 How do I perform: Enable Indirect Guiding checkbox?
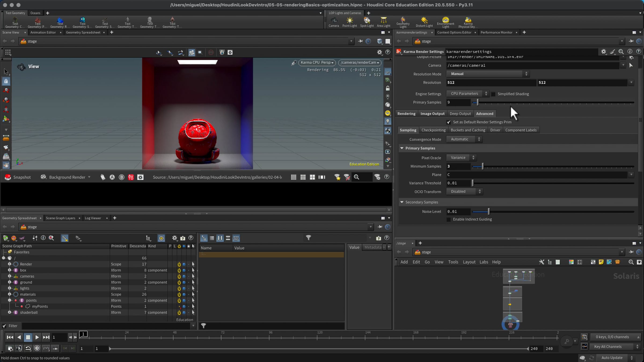449,219
